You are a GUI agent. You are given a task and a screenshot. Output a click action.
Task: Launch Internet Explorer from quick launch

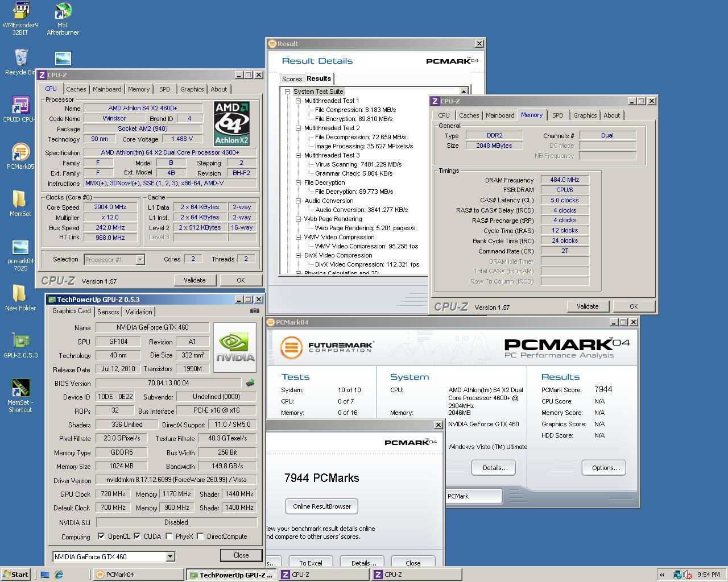(x=59, y=575)
